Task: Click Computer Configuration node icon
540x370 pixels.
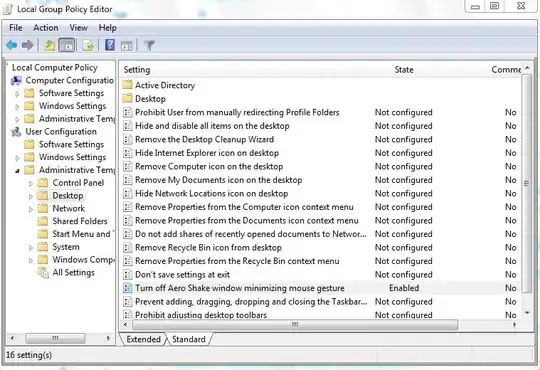Action: (x=16, y=81)
